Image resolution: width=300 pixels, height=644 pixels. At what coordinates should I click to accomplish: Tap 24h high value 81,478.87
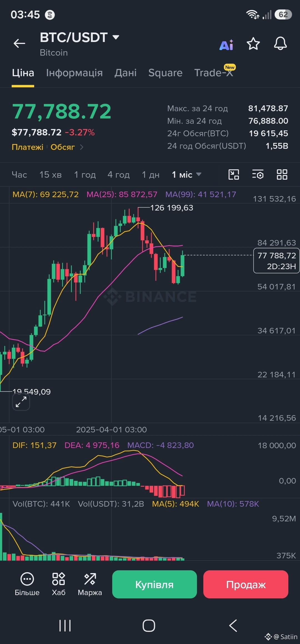(268, 108)
